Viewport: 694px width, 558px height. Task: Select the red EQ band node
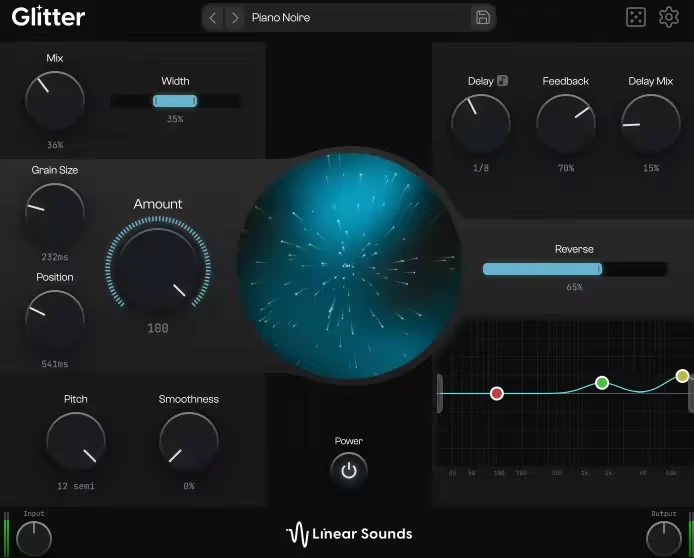tap(497, 393)
